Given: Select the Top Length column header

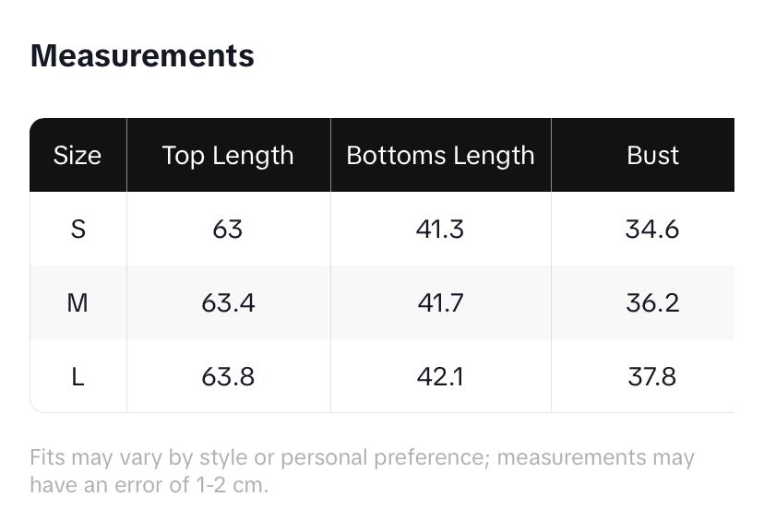Looking at the screenshot, I should click(x=228, y=156).
